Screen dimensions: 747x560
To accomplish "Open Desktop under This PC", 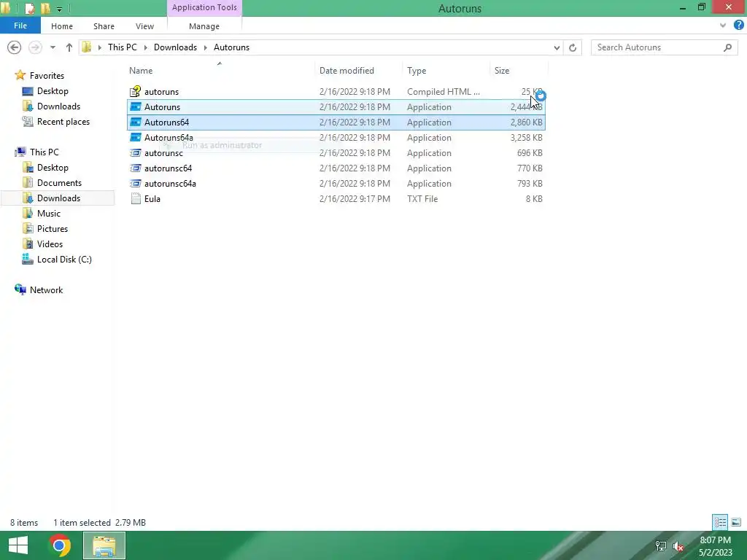I will click(x=53, y=168).
